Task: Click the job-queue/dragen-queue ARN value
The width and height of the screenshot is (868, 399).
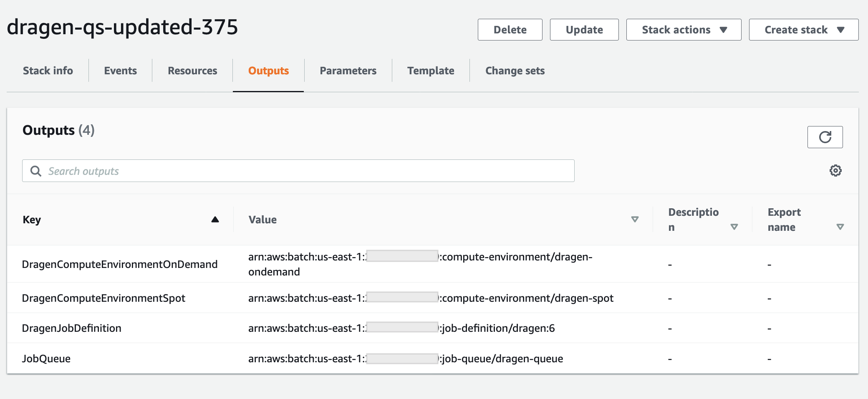Action: coord(406,359)
